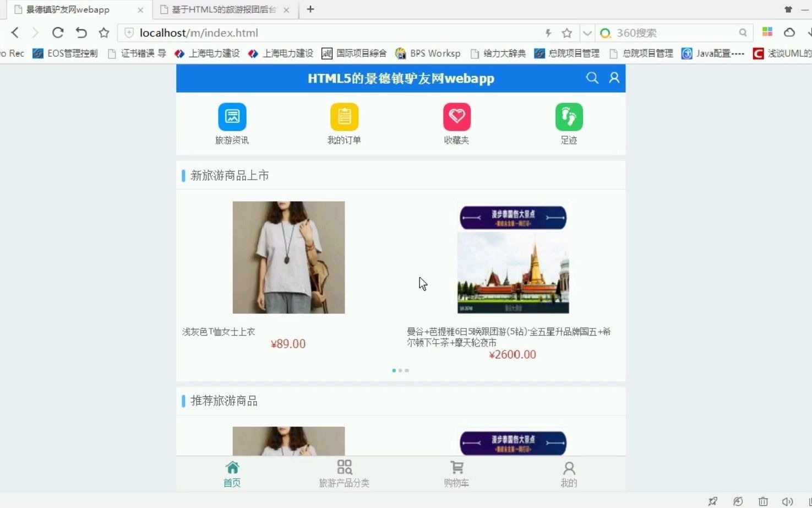Select first carousel pagination dot
The width and height of the screenshot is (812, 508).
394,370
